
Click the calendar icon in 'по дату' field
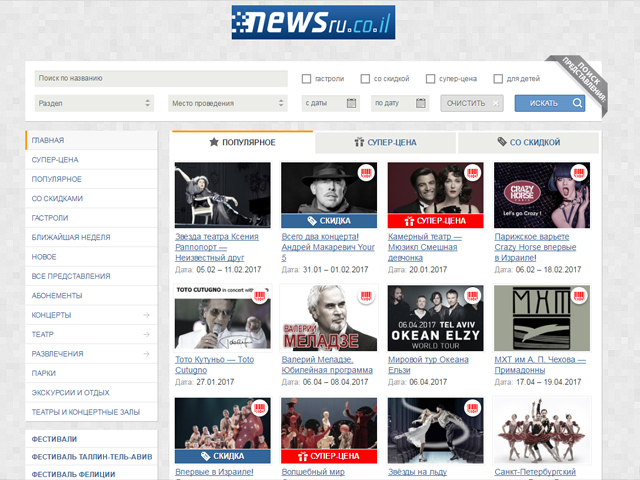420,103
